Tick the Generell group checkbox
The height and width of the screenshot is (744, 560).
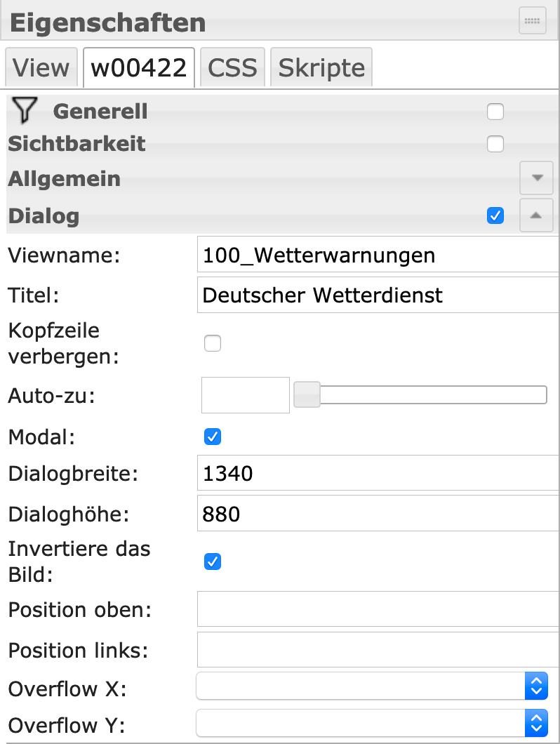point(495,112)
